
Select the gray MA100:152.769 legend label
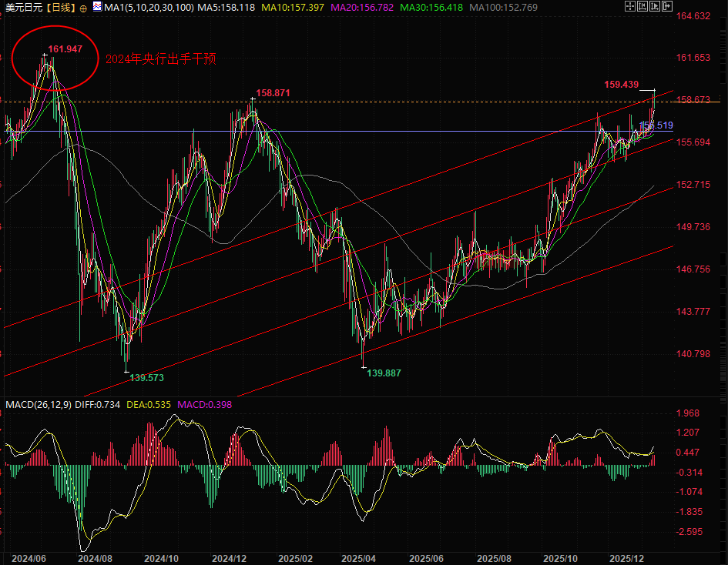(x=502, y=8)
